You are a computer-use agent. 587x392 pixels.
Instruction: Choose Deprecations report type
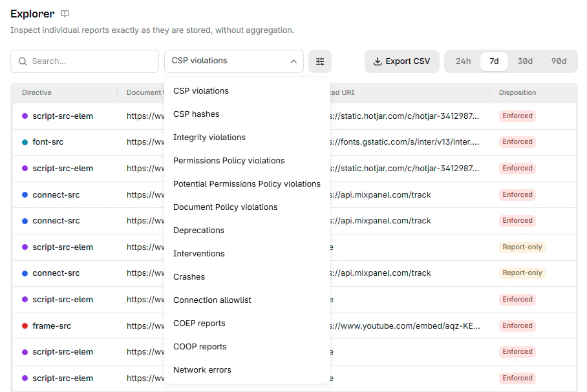247,230
